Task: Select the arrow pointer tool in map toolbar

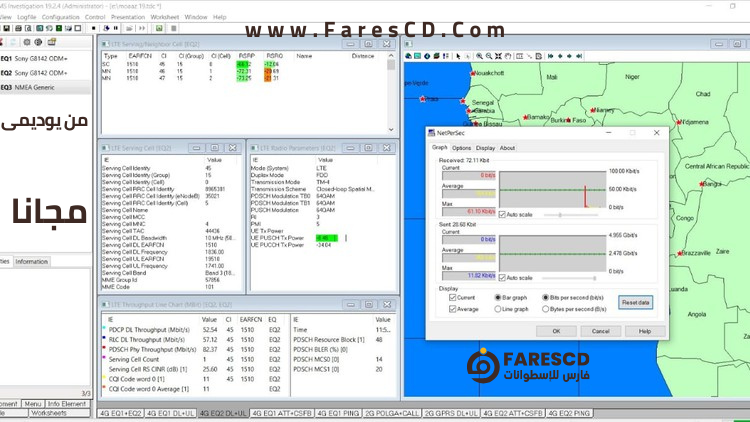Action: click(458, 56)
